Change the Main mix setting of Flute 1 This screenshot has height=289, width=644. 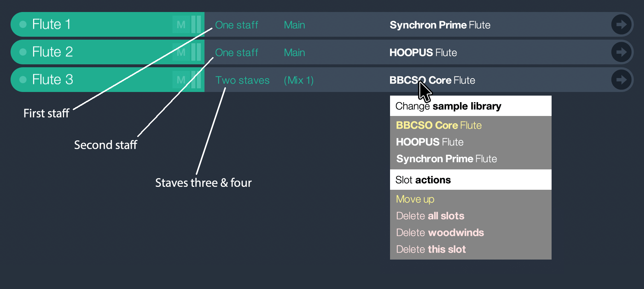click(x=294, y=25)
